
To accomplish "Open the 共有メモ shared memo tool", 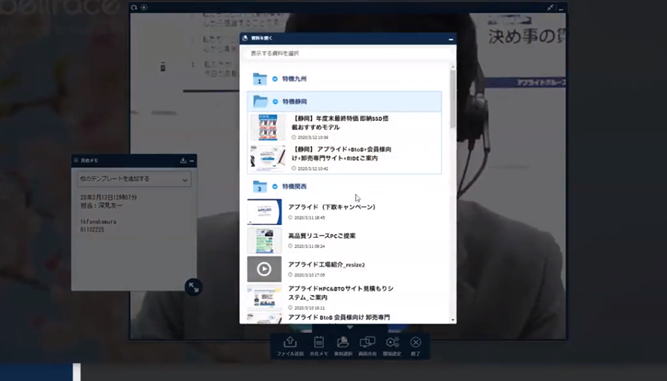I will [319, 346].
